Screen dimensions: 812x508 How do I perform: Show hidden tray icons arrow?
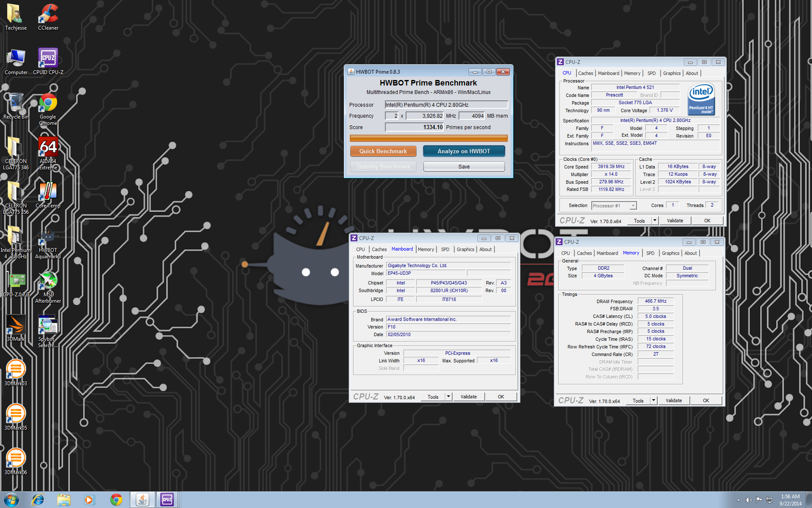point(738,500)
